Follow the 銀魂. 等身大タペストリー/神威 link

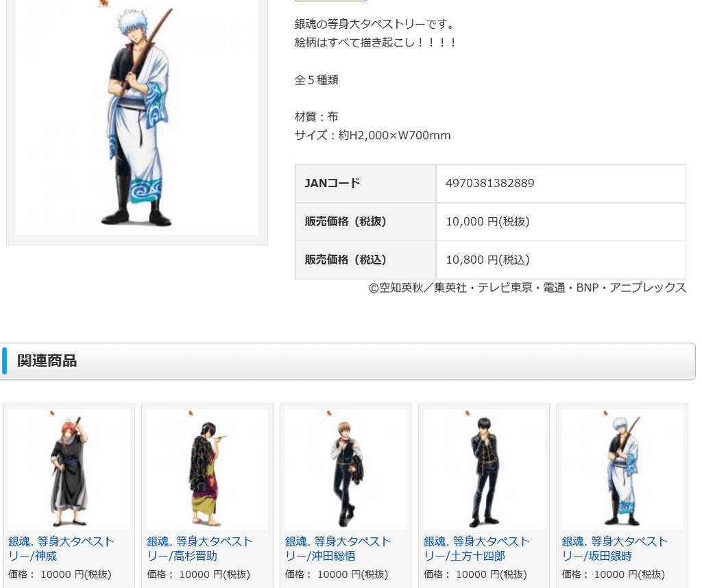point(61,549)
